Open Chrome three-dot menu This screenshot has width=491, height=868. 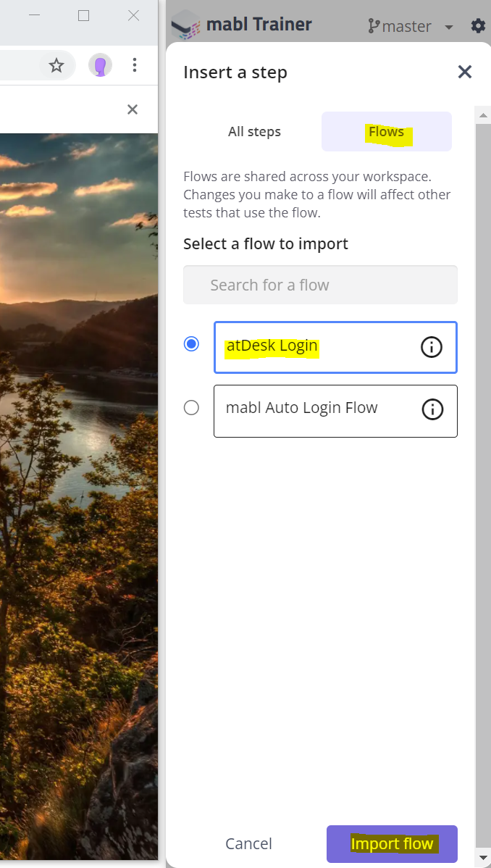(135, 65)
